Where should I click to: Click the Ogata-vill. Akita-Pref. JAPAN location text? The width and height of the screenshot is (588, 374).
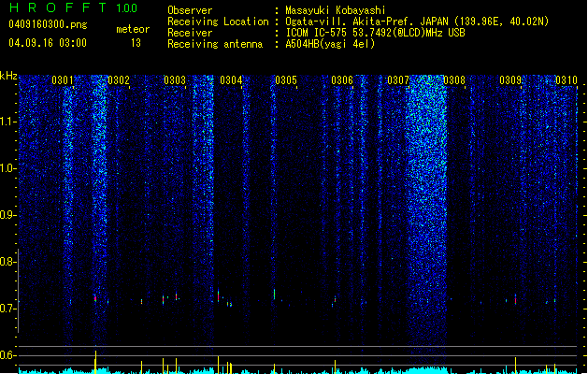pyautogui.click(x=417, y=22)
